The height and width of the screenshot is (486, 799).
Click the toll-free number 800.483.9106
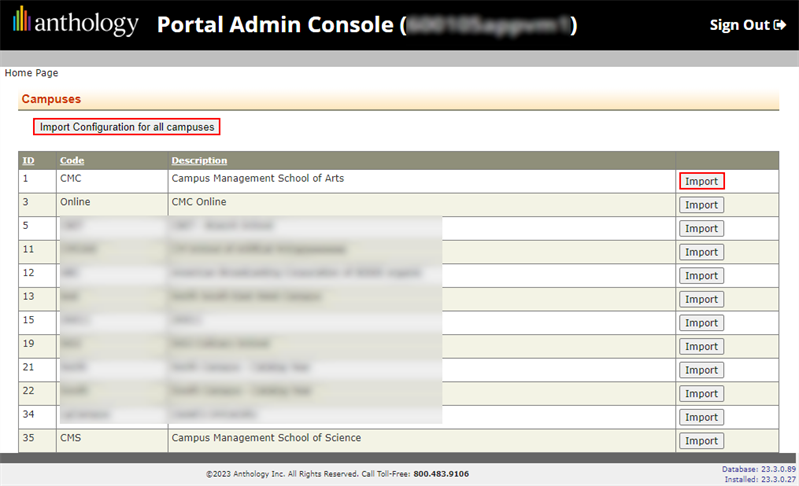point(441,474)
